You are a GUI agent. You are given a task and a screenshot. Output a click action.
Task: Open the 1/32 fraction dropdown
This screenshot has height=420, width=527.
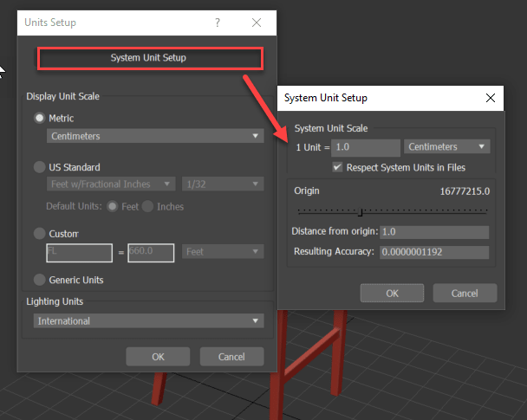click(x=223, y=184)
